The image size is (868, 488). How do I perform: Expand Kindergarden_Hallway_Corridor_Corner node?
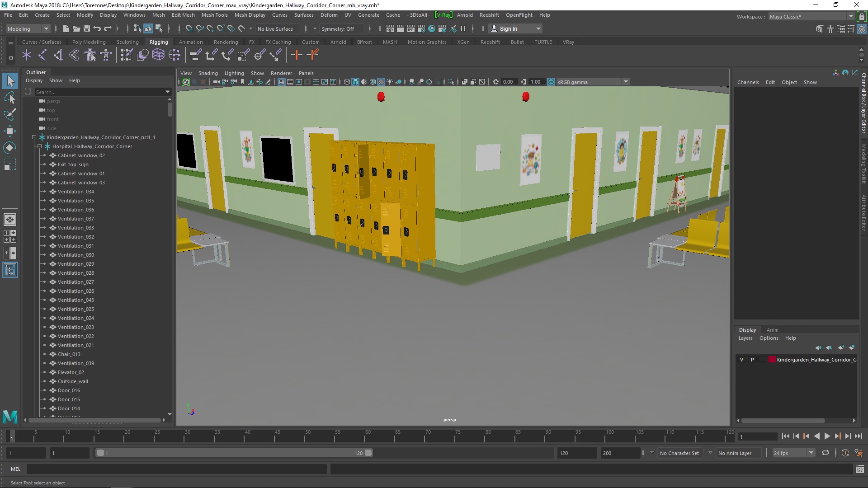pos(34,137)
